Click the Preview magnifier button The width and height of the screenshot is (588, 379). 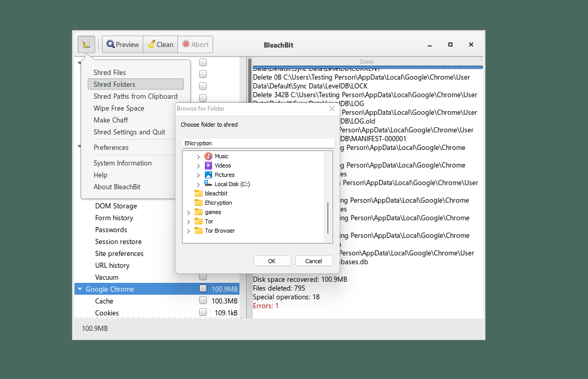tap(123, 44)
